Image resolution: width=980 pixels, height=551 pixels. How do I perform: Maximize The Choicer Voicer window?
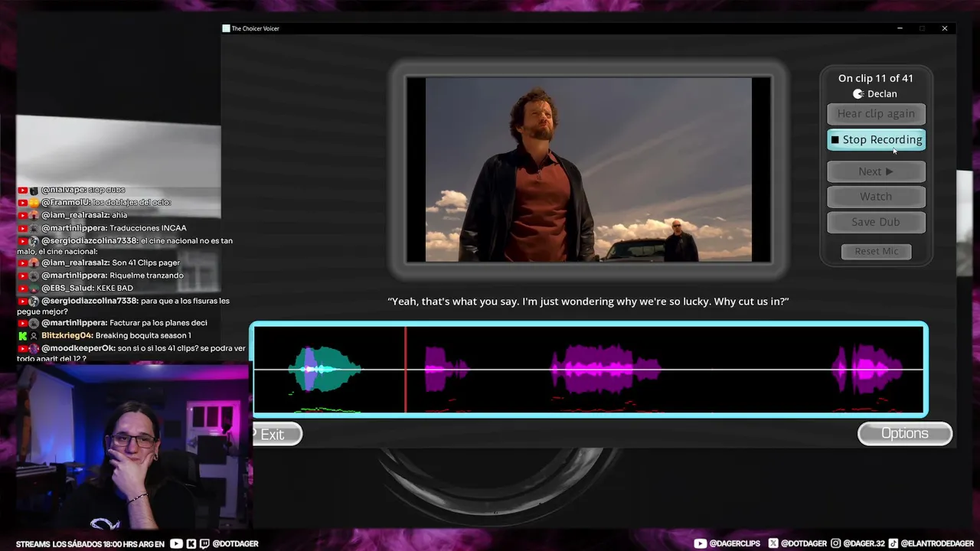click(x=922, y=28)
